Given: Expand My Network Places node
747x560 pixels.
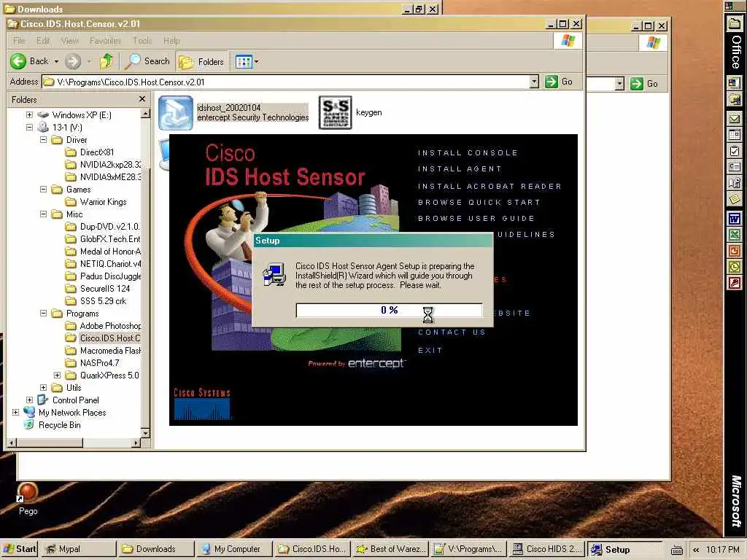Looking at the screenshot, I should tap(16, 413).
